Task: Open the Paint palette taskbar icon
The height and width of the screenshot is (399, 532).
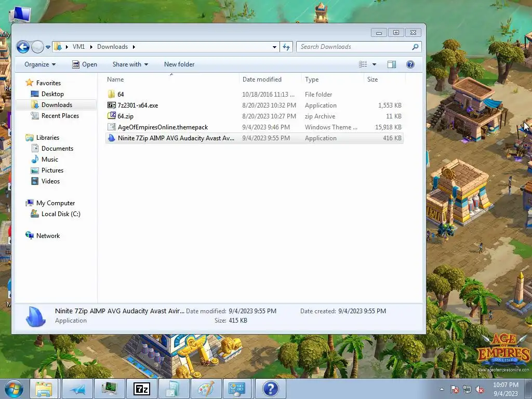Action: 206,389
